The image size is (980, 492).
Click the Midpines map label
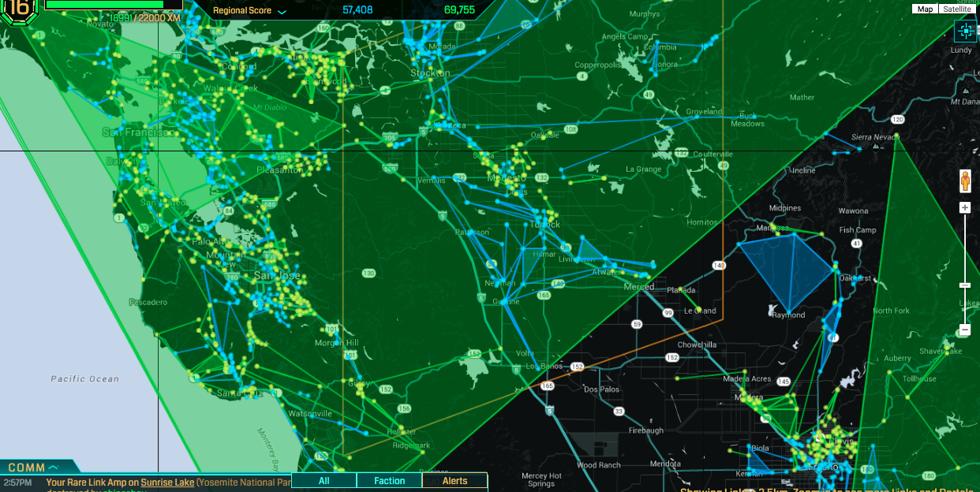click(x=785, y=208)
